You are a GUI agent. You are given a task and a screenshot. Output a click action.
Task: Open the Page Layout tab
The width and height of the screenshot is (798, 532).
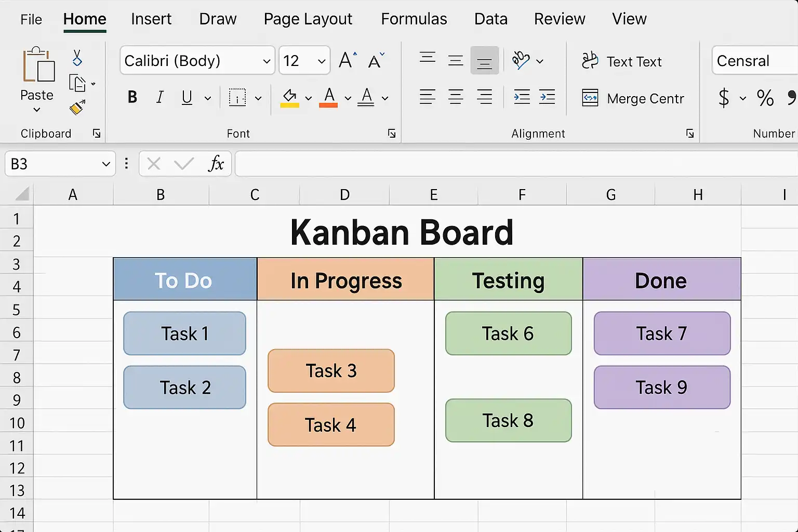(308, 19)
